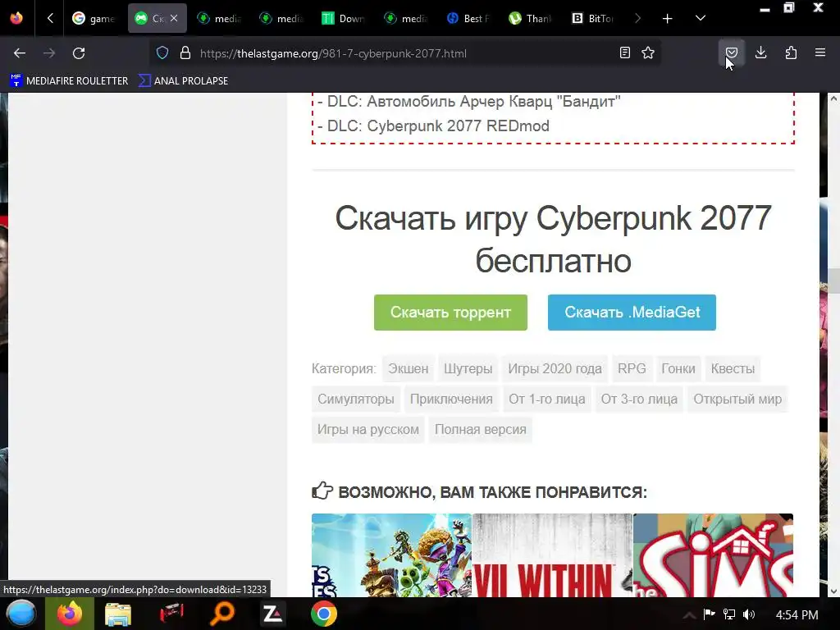Save page to Pocket
The image size is (840, 630).
tap(732, 52)
